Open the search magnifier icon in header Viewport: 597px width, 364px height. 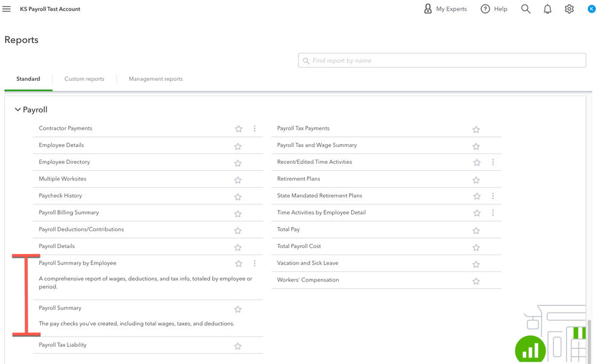pos(525,9)
